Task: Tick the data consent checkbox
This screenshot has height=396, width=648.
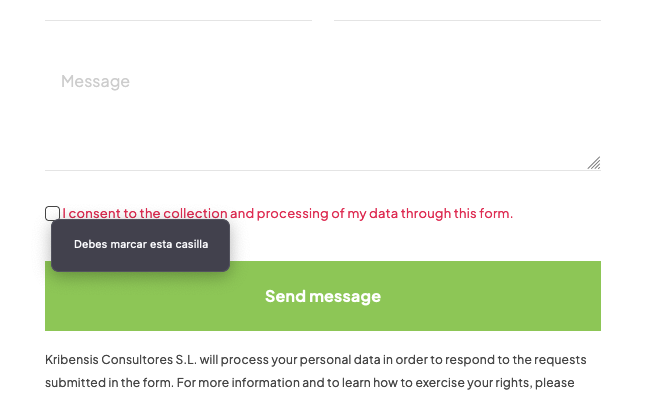Action: pyautogui.click(x=52, y=213)
